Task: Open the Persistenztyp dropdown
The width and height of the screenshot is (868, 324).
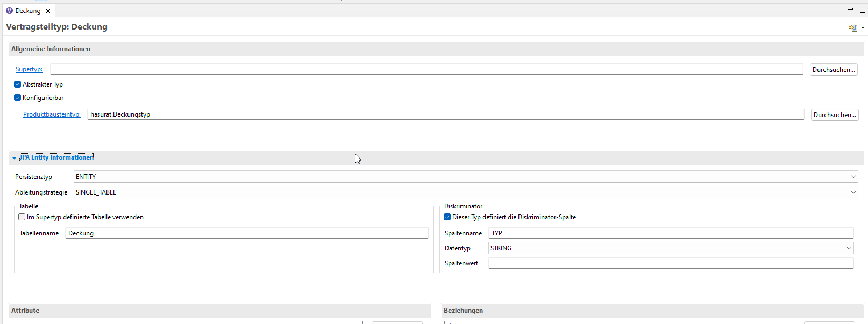Action: click(853, 177)
